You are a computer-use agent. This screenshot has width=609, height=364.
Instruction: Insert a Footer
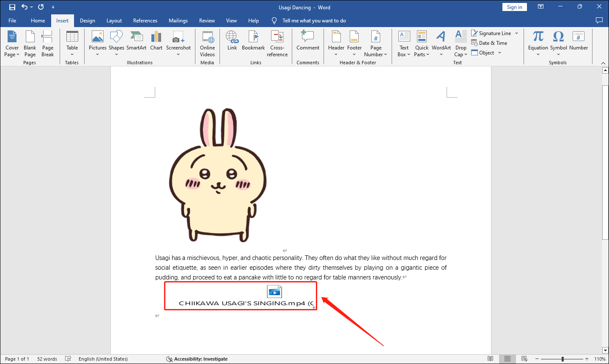click(354, 43)
